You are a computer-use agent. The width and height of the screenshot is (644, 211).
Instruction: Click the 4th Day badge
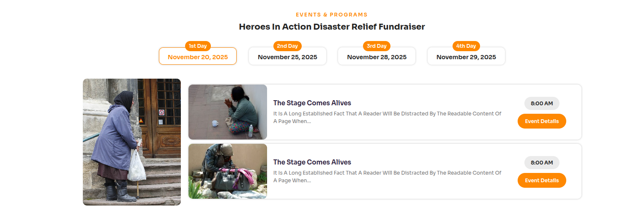[466, 46]
